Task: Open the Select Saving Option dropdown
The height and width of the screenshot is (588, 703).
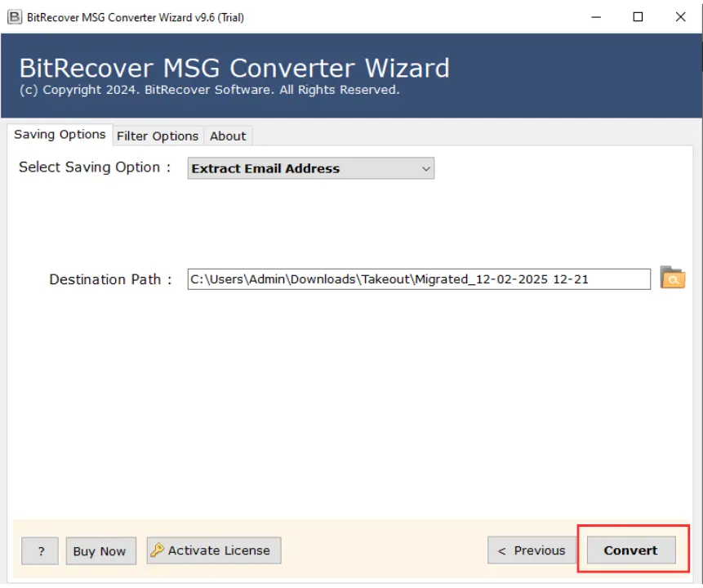Action: [311, 168]
